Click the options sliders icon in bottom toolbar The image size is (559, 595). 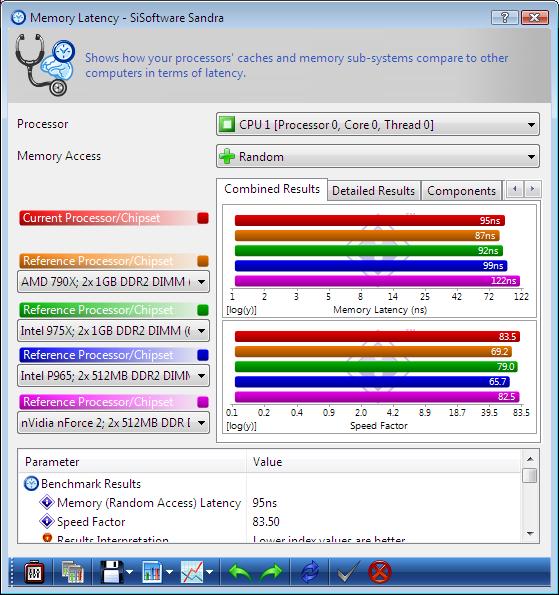pos(34,572)
